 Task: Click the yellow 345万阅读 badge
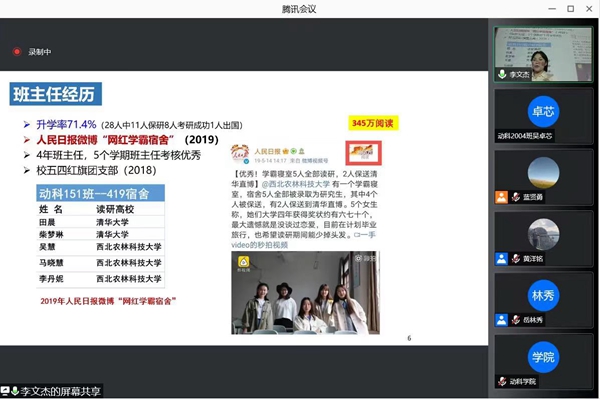[373, 123]
